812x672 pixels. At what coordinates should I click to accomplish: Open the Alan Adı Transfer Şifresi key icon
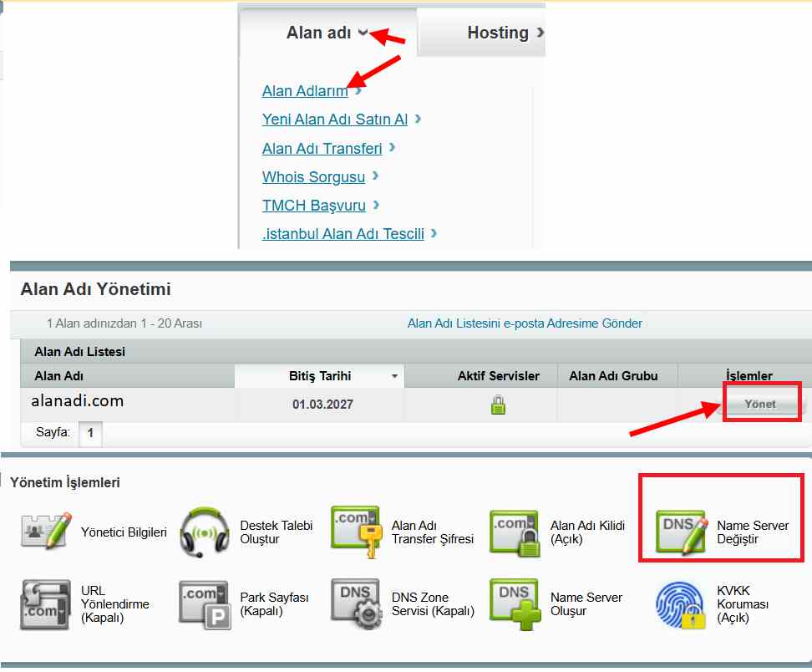(356, 532)
